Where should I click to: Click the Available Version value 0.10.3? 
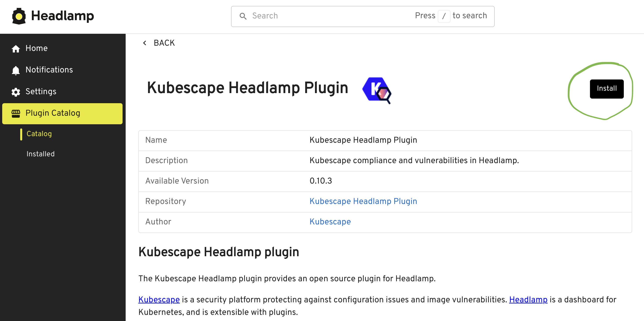pos(321,181)
